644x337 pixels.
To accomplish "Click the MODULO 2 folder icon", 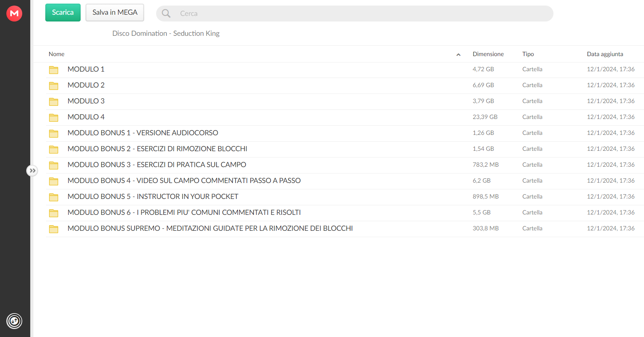I will [x=54, y=86].
